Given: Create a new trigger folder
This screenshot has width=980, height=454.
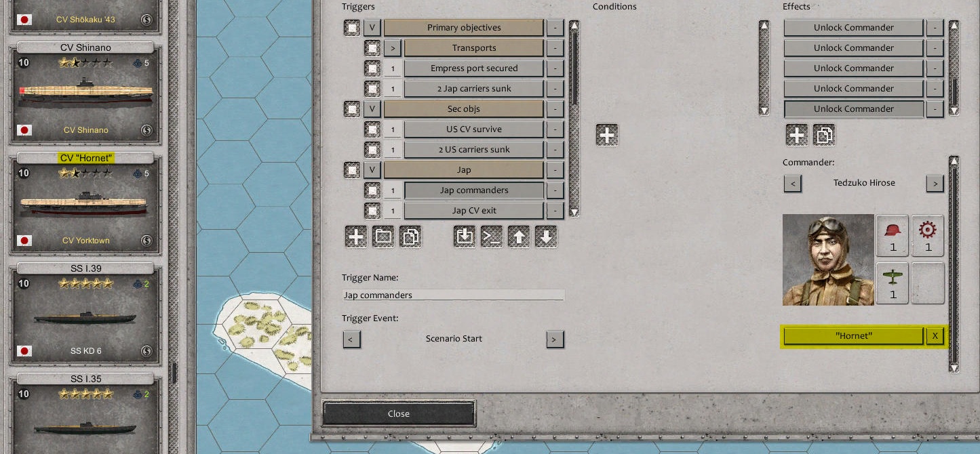Looking at the screenshot, I should [383, 236].
